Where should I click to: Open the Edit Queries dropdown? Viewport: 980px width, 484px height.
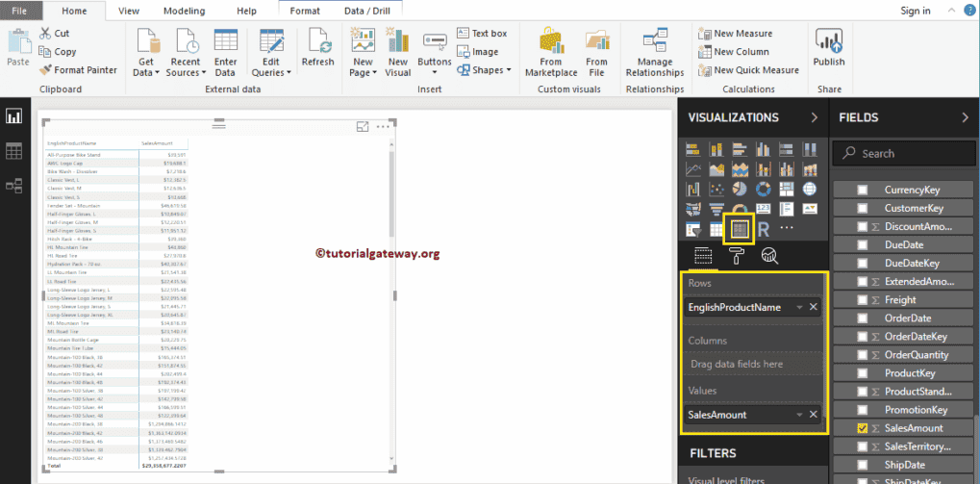pos(270,53)
